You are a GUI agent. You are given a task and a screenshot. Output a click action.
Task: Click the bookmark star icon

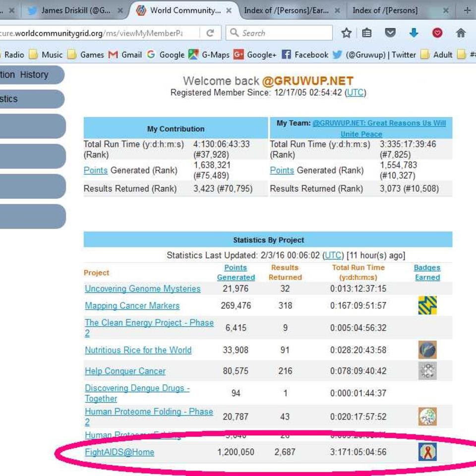(x=346, y=33)
